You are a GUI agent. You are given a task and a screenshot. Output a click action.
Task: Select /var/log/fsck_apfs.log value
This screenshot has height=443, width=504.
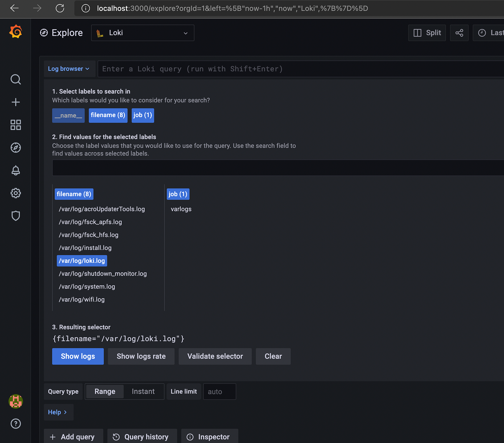(90, 222)
